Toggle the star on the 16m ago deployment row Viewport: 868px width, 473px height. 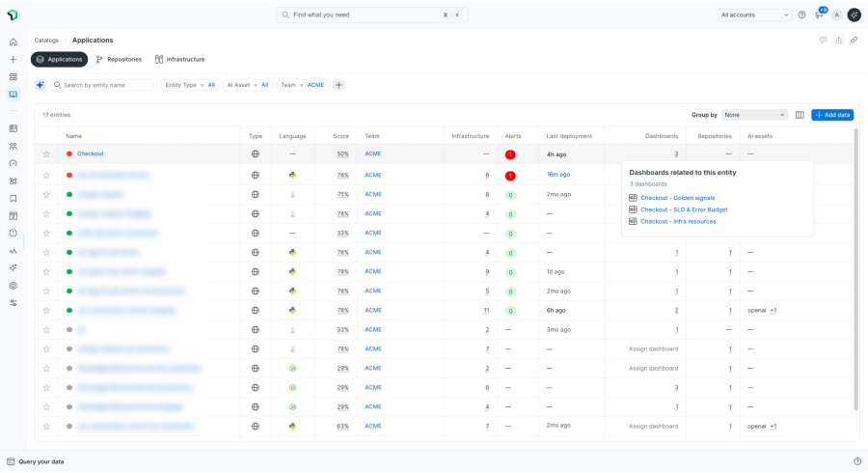(46, 175)
